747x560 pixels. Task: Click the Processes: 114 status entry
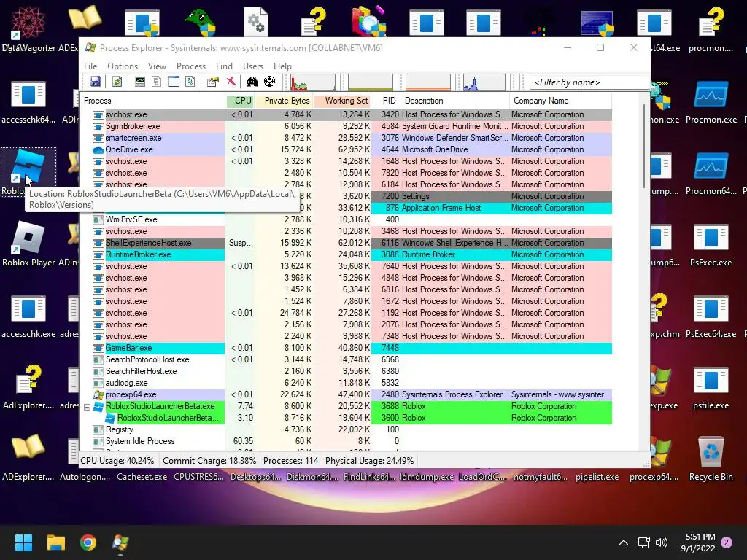pos(290,461)
